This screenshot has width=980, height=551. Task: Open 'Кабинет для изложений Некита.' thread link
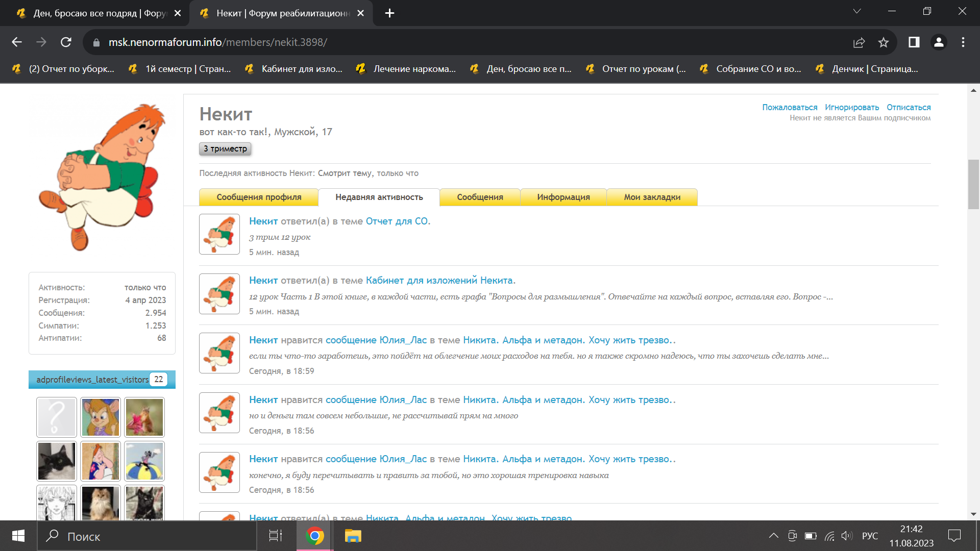(x=440, y=281)
